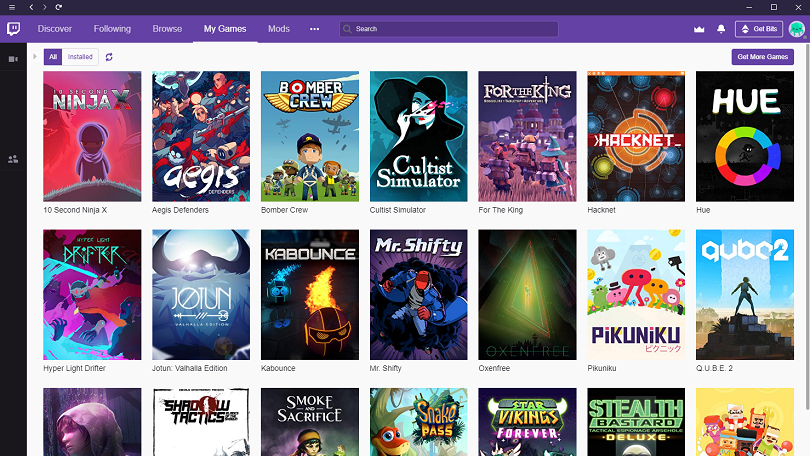The height and width of the screenshot is (456, 810).
Task: Switch to the Following tab
Action: pyautogui.click(x=112, y=29)
